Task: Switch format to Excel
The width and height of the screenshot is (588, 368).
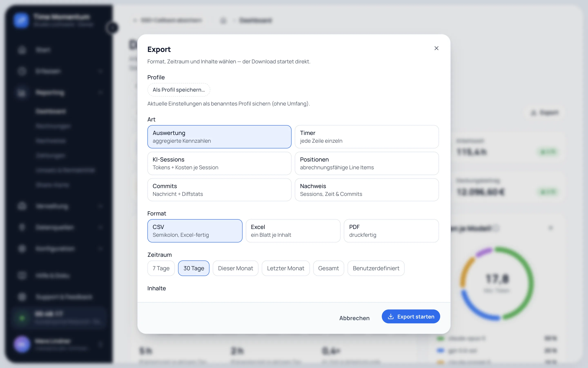Action: pos(293,231)
